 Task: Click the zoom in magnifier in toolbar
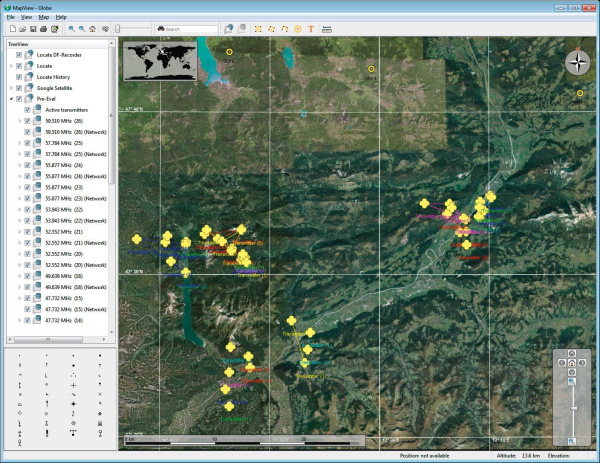click(71, 29)
